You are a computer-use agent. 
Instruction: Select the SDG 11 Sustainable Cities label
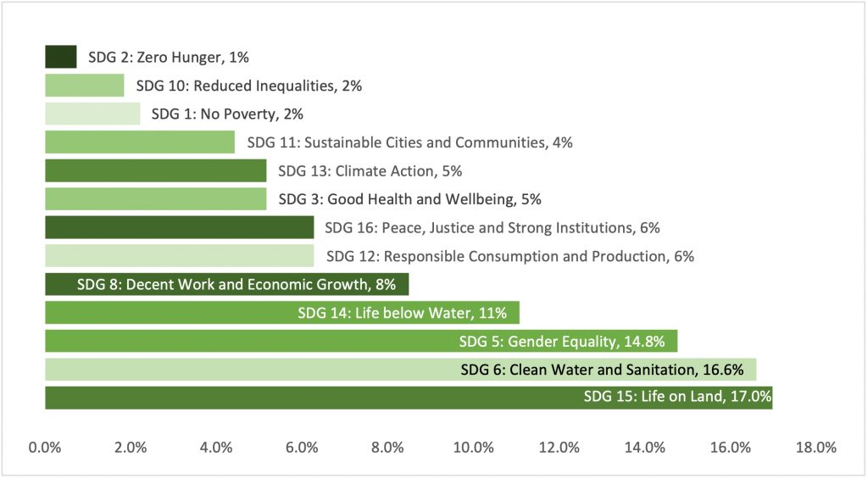coord(409,142)
